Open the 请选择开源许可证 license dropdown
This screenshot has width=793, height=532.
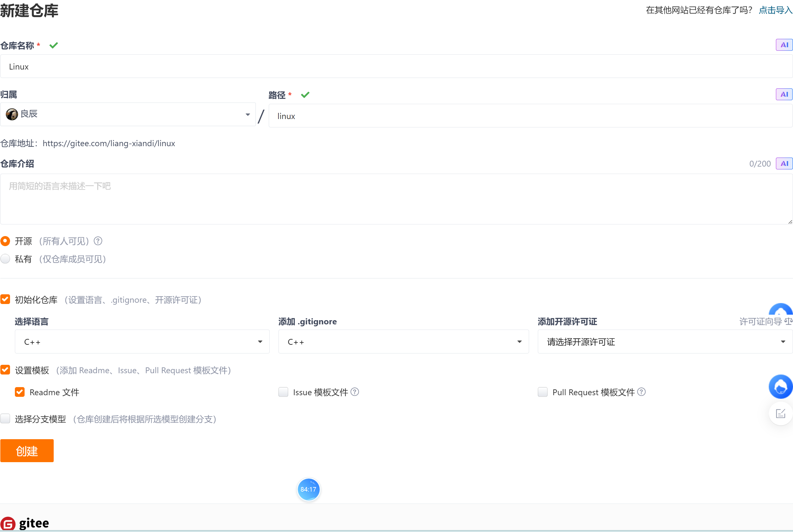665,342
